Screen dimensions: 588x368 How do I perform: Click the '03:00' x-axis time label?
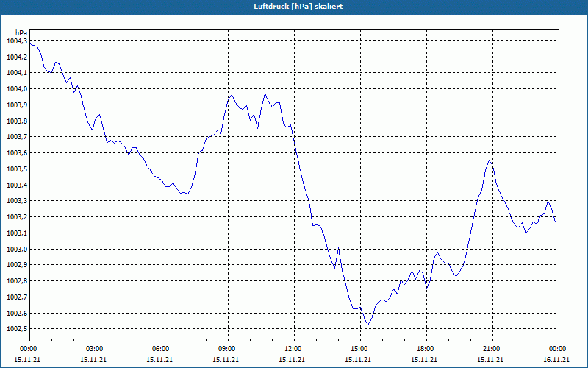94,349
